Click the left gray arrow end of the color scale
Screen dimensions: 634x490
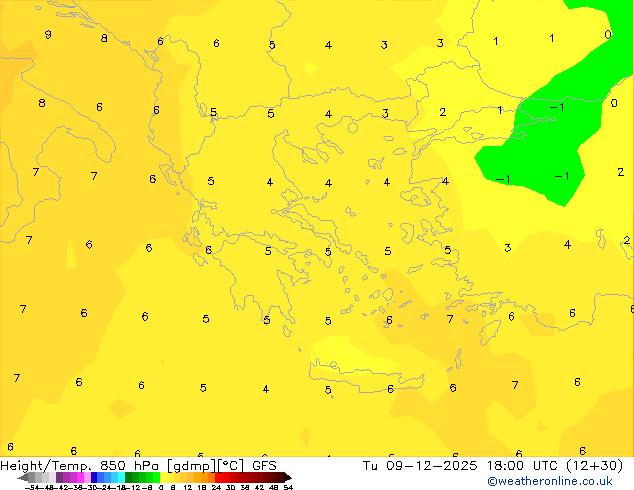[23, 477]
